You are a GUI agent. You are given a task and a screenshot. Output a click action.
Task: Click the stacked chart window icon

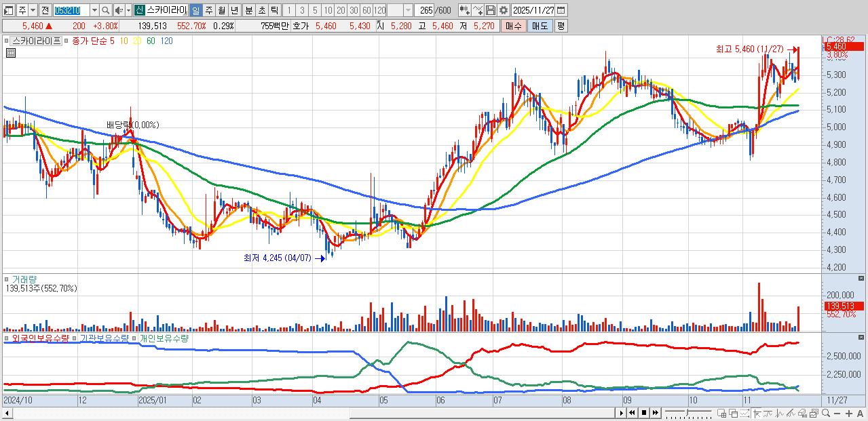tap(814, 413)
